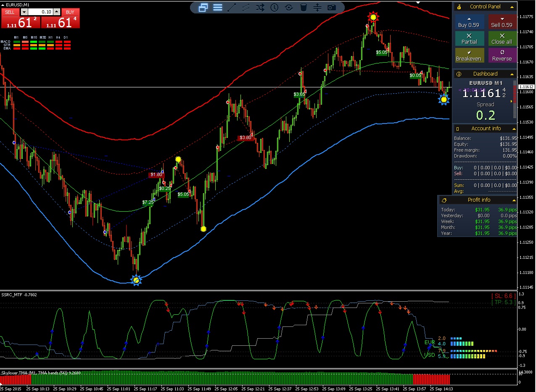
Task: Click the Balance $131.95 row
Action: [x=486, y=138]
